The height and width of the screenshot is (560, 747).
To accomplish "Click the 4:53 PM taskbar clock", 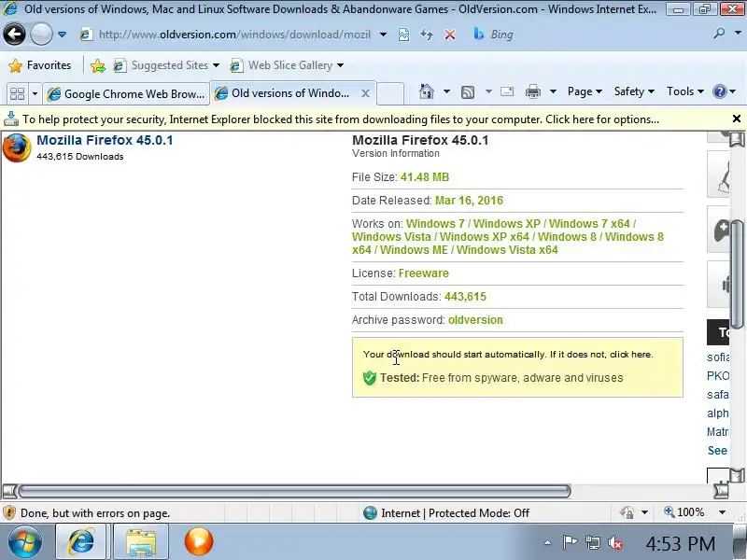I will [x=681, y=543].
